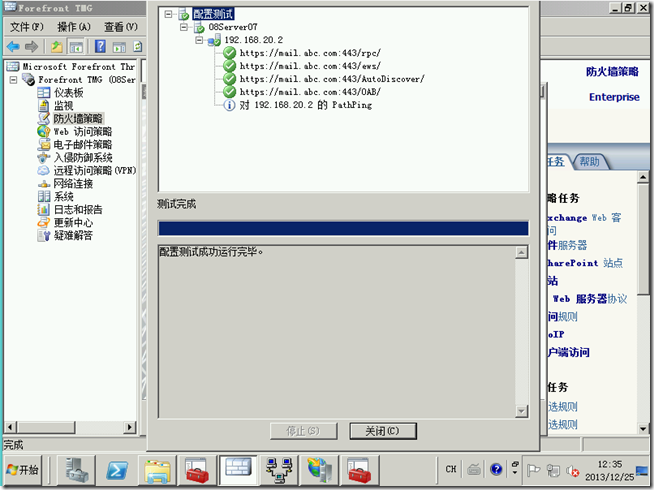Click the green check icon for AutoDiscover result

point(229,79)
